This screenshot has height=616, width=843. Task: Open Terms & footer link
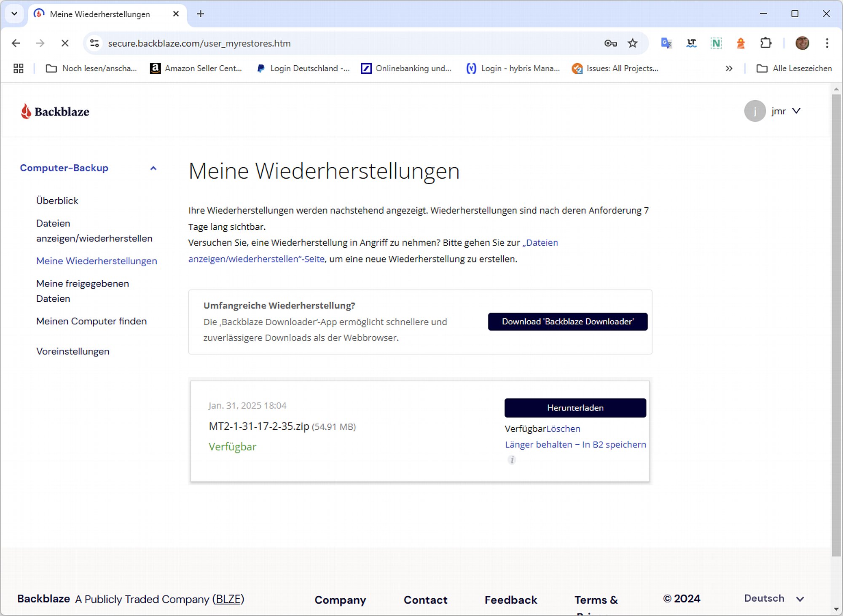click(x=596, y=600)
